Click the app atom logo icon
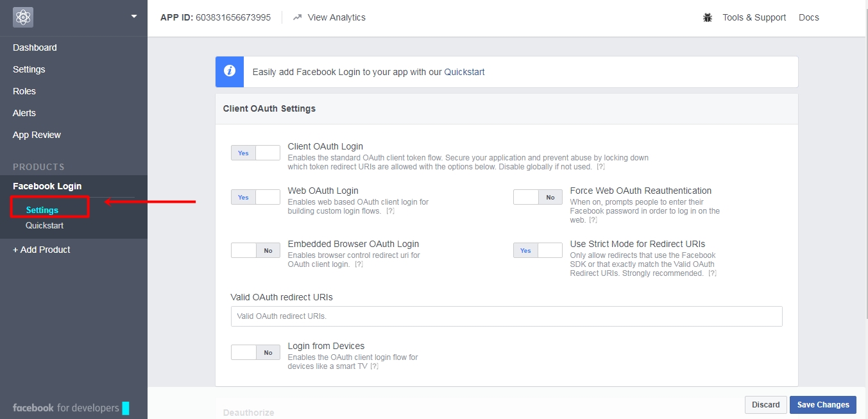This screenshot has width=868, height=419. 23,17
